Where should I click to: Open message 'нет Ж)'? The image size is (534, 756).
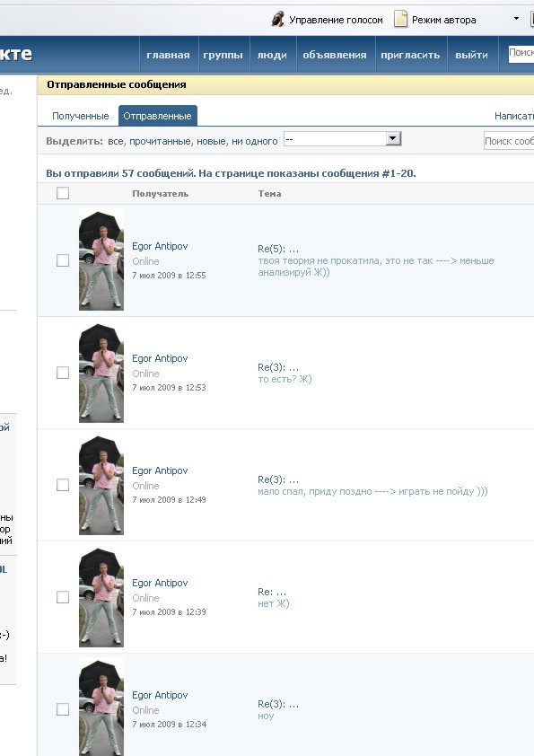pos(273,603)
